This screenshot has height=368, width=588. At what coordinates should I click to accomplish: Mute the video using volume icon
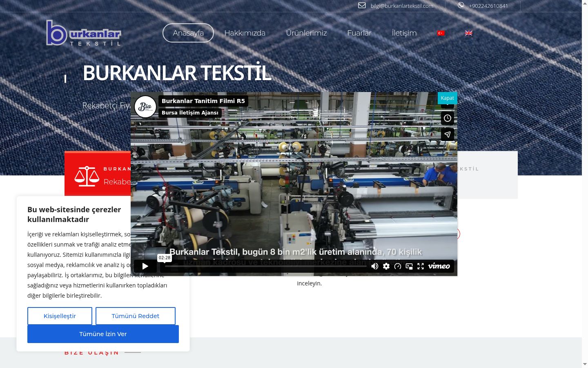(x=374, y=266)
